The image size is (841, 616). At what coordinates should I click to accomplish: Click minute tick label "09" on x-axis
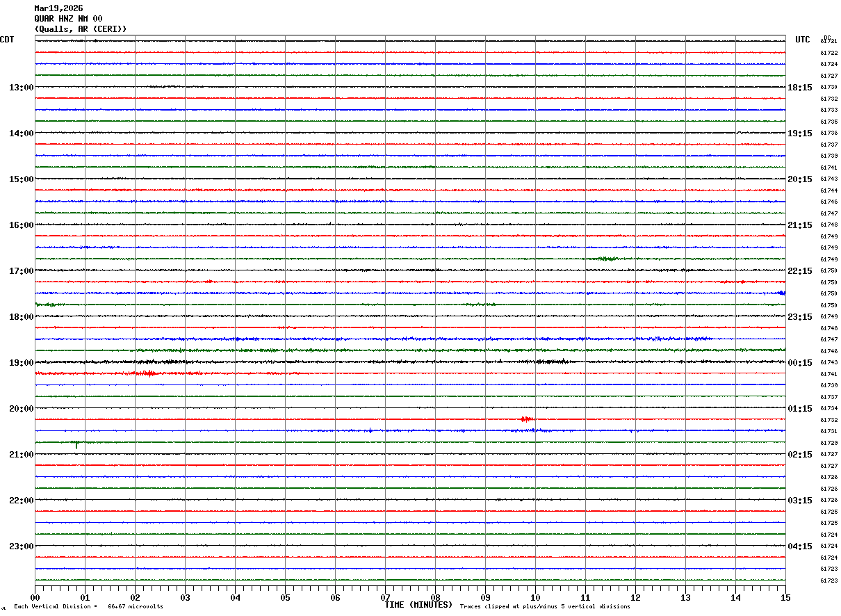[x=485, y=598]
